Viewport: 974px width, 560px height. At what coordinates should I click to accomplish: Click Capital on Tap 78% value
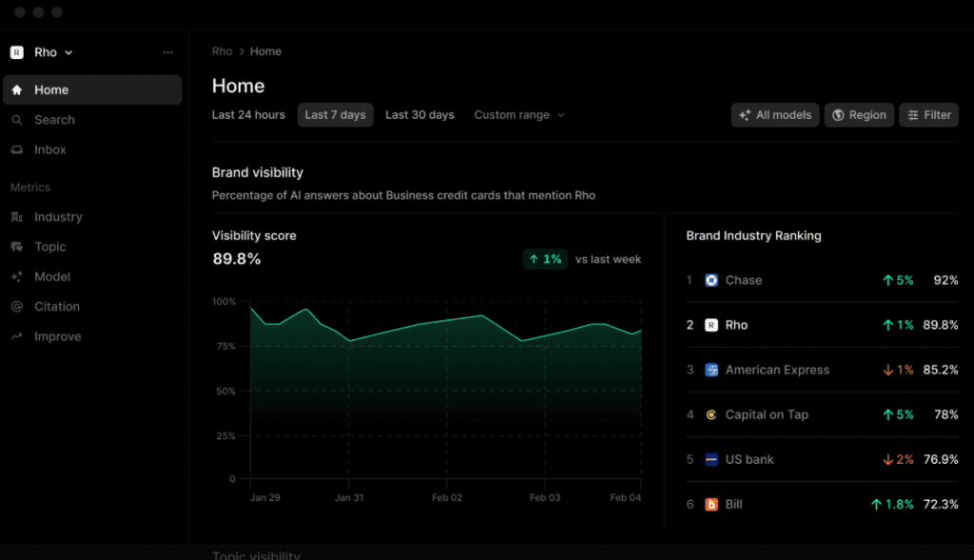(946, 415)
